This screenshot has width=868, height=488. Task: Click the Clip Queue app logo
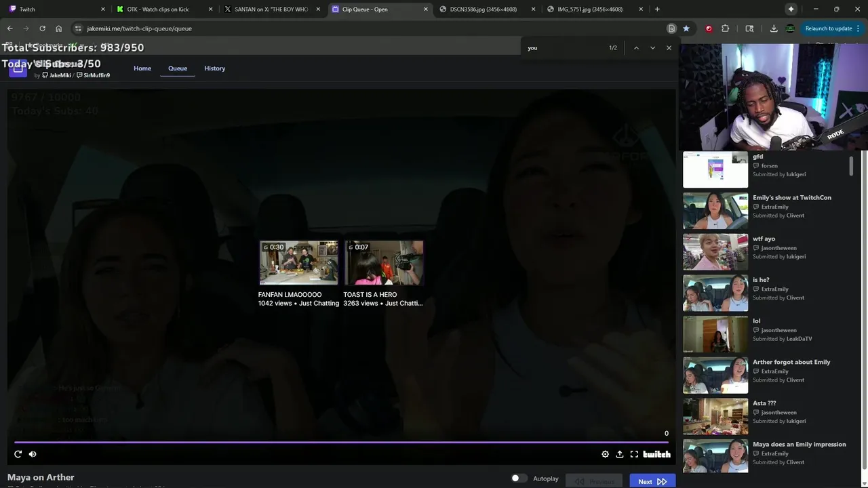click(x=18, y=68)
